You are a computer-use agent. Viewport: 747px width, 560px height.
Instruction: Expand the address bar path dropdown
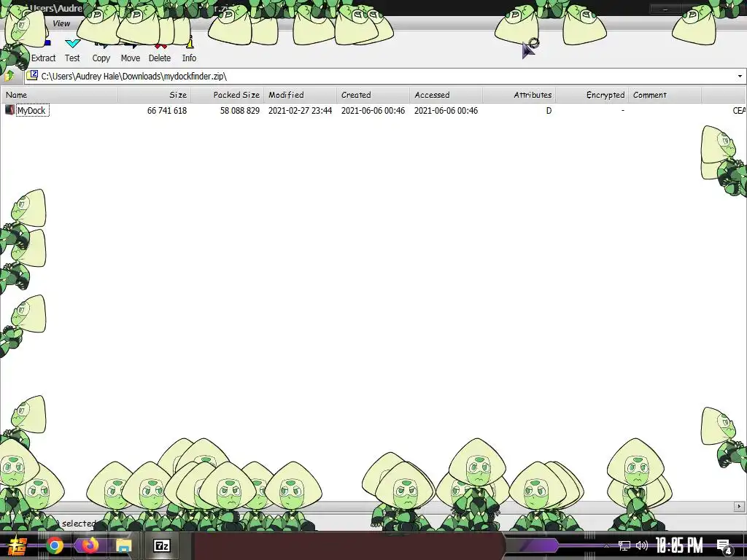[x=740, y=76]
